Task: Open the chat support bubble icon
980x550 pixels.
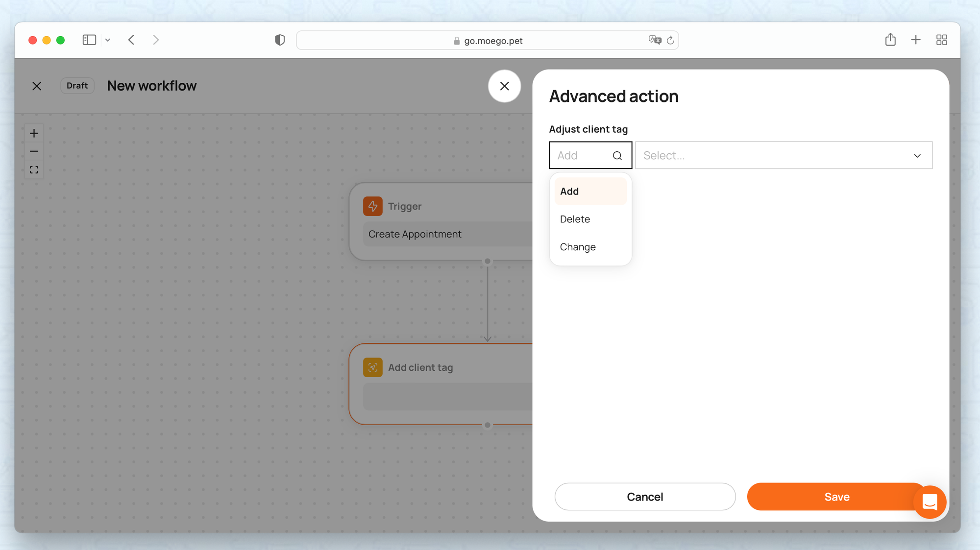Action: pos(930,502)
